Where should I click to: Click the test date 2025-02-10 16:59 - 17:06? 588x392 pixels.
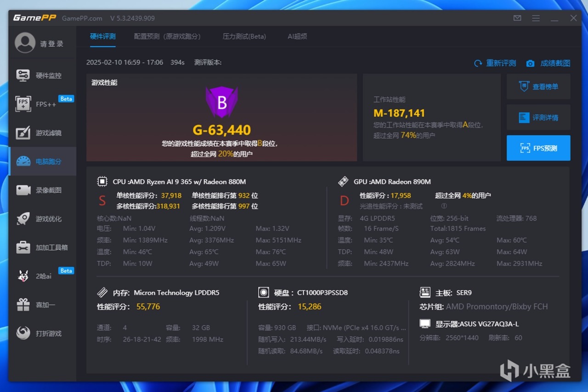(x=125, y=62)
